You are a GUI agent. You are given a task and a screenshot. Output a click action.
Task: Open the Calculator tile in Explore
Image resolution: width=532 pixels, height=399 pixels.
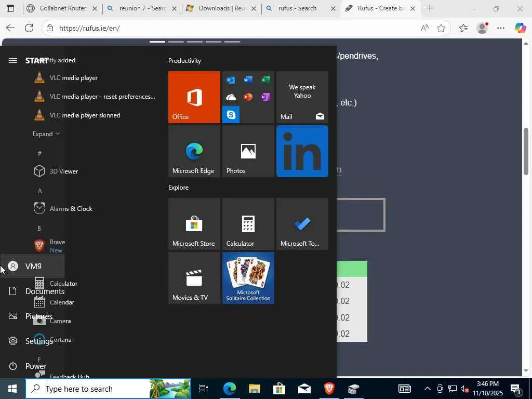(x=248, y=224)
